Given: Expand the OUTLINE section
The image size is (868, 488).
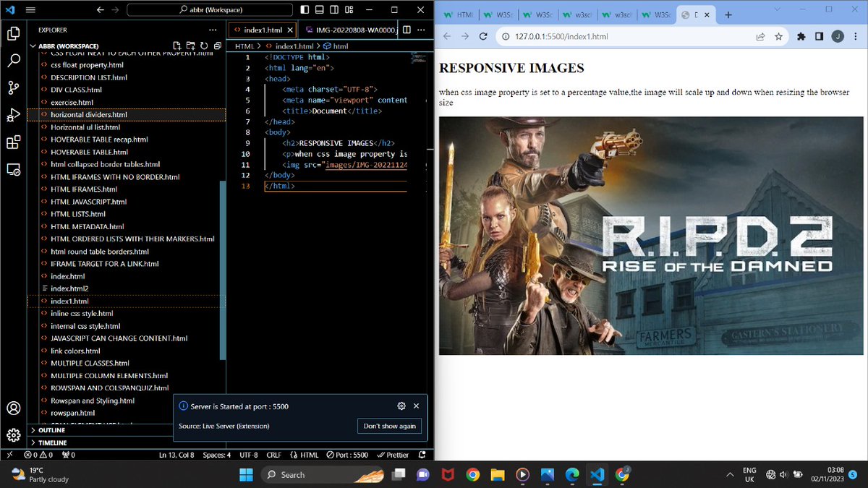Looking at the screenshot, I should tap(51, 430).
